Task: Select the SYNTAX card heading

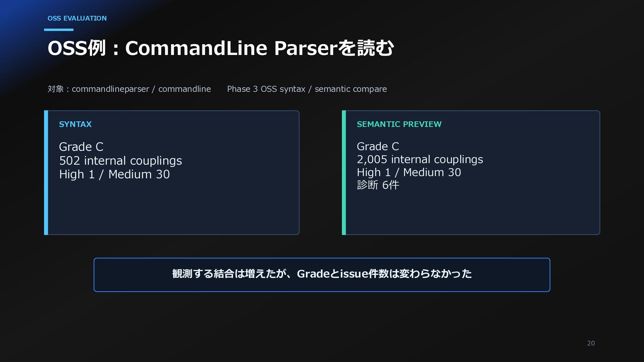Action: 75,124
